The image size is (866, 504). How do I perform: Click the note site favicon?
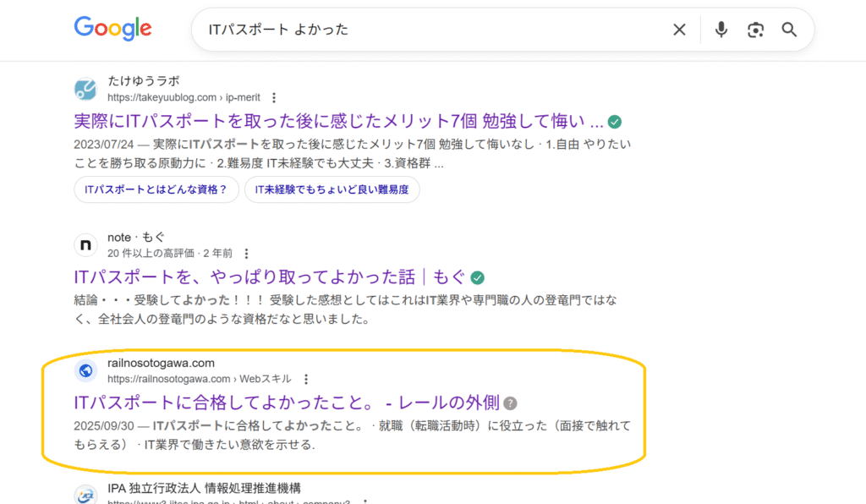pos(85,245)
